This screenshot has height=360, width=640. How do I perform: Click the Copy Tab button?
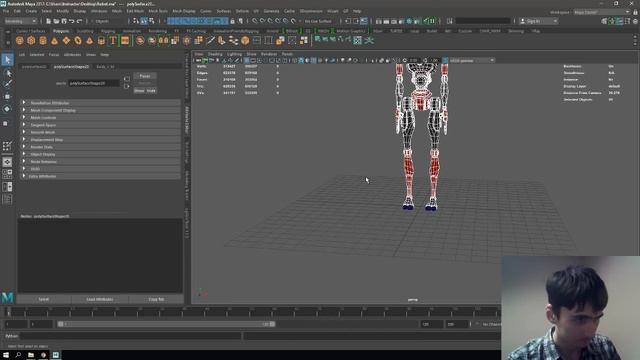point(156,299)
